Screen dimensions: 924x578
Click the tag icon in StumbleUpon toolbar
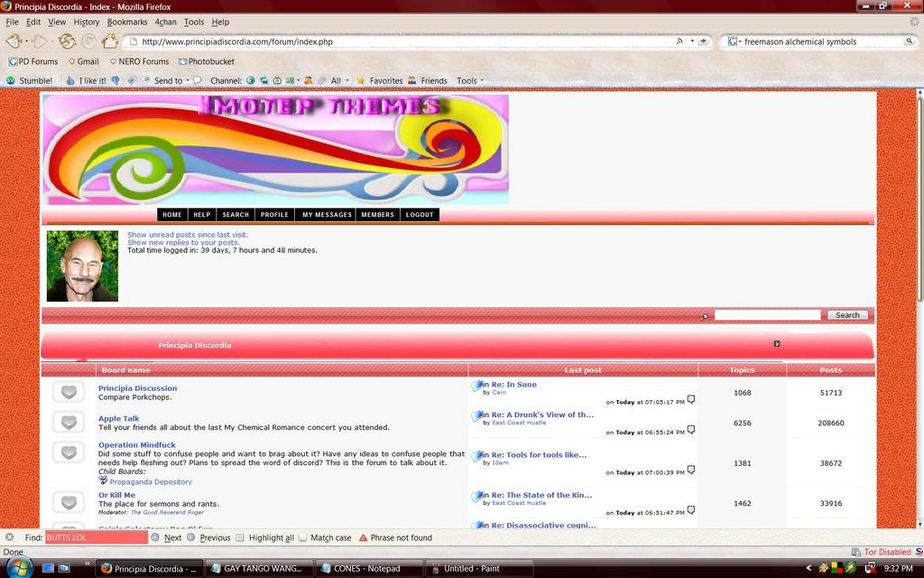pyautogui.click(x=132, y=80)
